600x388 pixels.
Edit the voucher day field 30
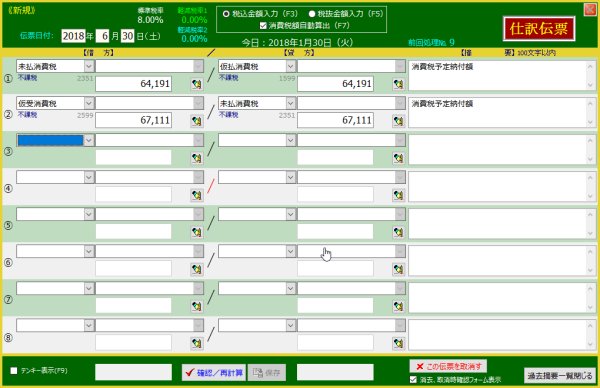(x=127, y=36)
